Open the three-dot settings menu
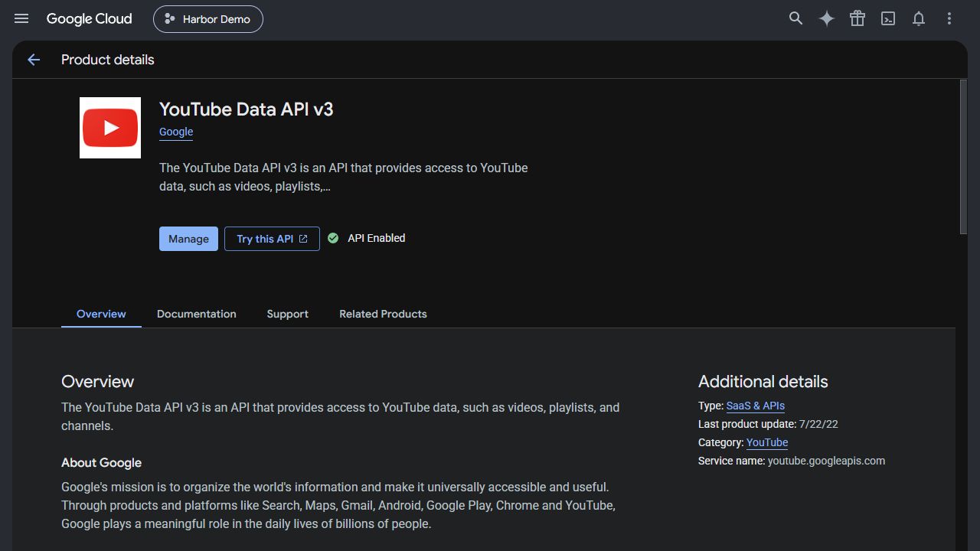Viewport: 980px width, 551px height. (949, 18)
